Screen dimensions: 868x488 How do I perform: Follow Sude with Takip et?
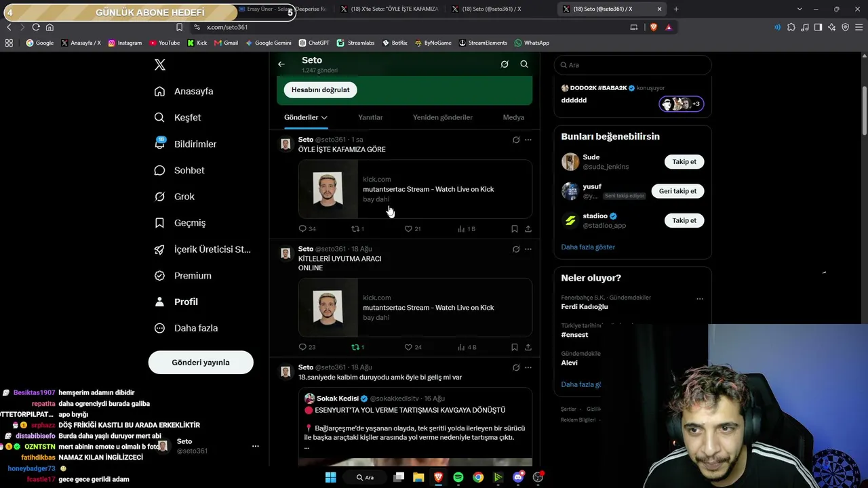point(684,162)
